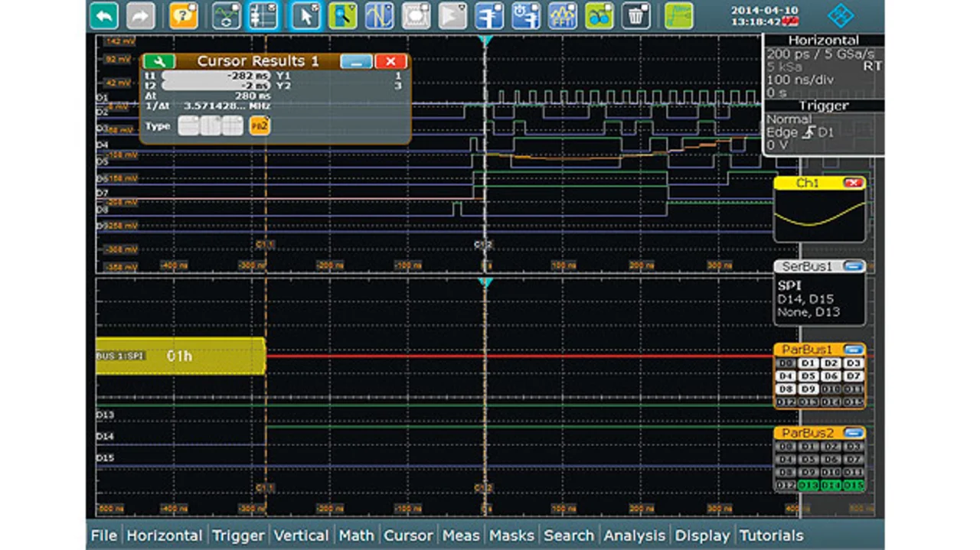Open the Display menu
980x550 pixels.
703,535
